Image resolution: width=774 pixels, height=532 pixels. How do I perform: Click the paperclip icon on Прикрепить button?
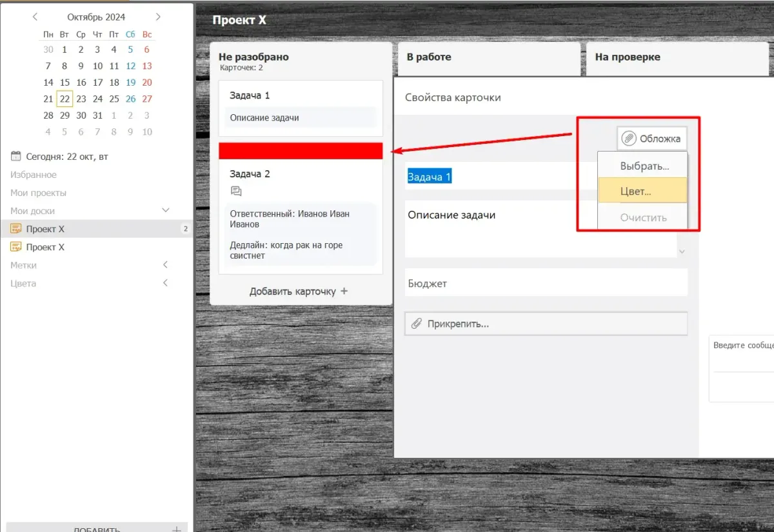click(x=417, y=324)
